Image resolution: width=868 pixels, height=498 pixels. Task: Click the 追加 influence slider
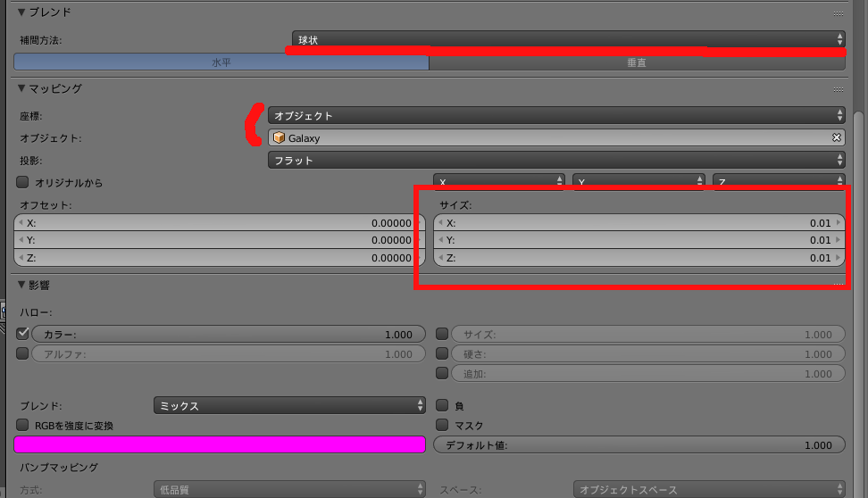click(648, 373)
